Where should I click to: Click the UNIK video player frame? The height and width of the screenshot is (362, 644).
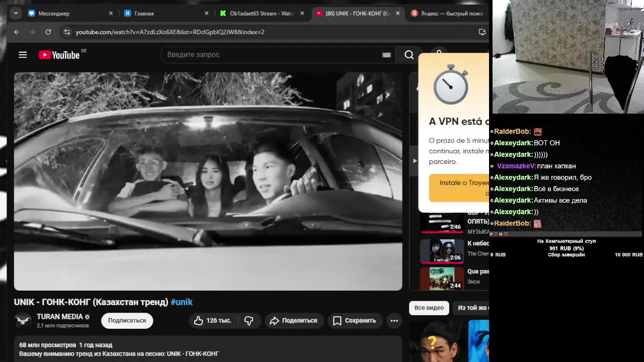pos(208,182)
